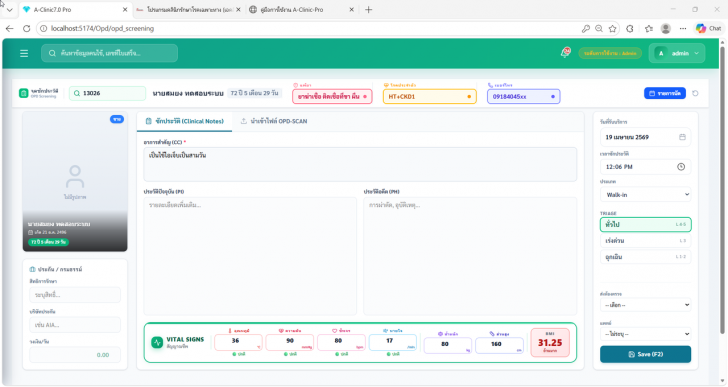Click the past history (PH) text area
The height and width of the screenshot is (387, 728).
click(x=470, y=256)
